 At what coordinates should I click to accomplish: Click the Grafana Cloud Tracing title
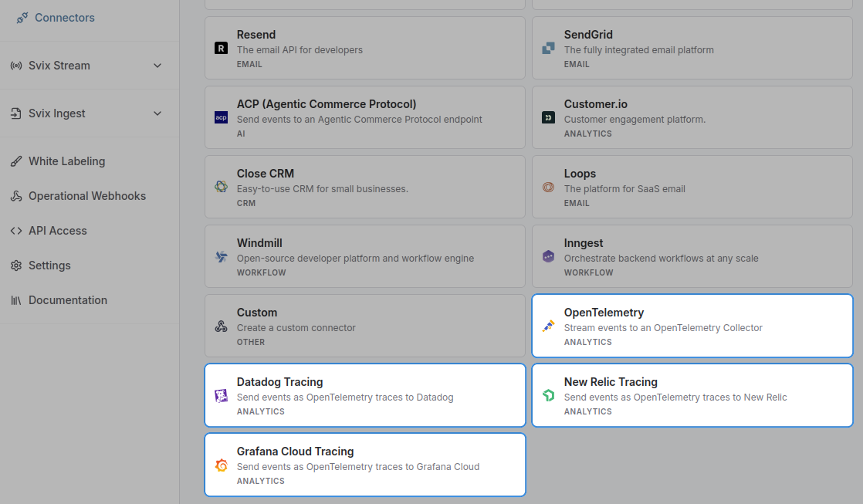(x=295, y=452)
